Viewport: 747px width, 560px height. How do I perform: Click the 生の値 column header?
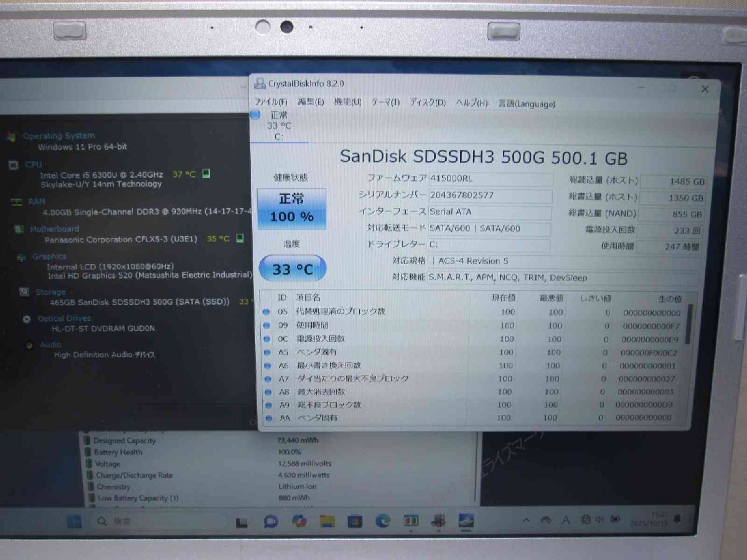669,299
